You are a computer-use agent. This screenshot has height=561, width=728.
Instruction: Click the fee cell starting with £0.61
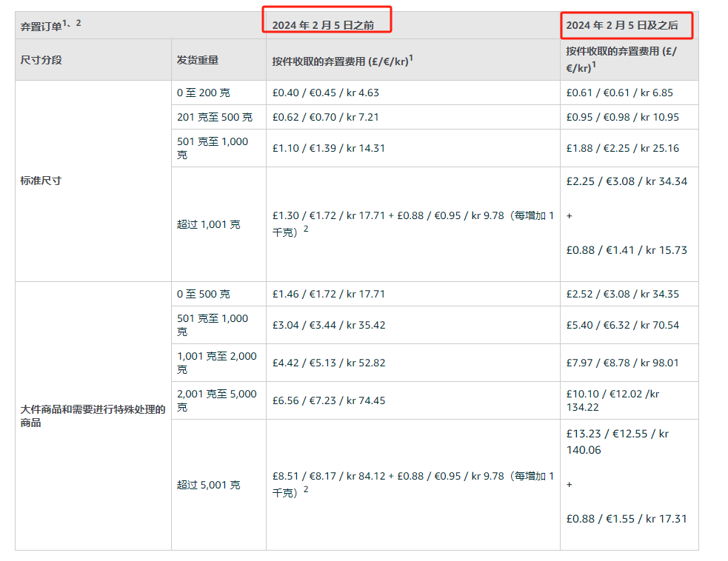(619, 93)
